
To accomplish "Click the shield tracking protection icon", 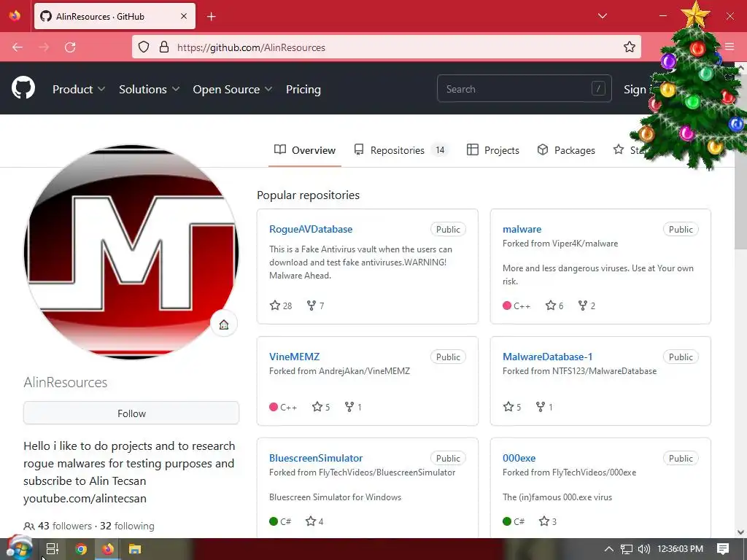I will click(x=144, y=47).
